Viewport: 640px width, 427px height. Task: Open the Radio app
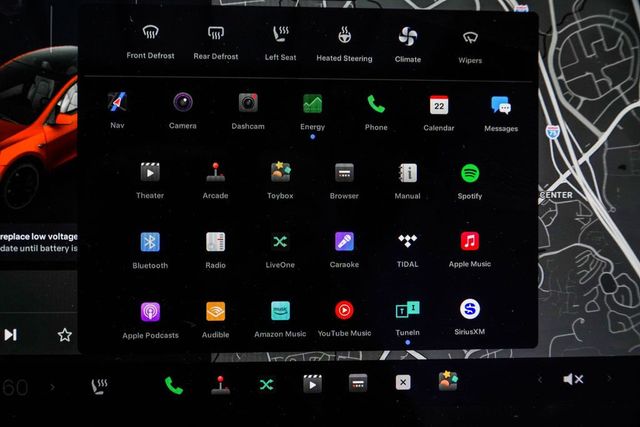pyautogui.click(x=215, y=250)
